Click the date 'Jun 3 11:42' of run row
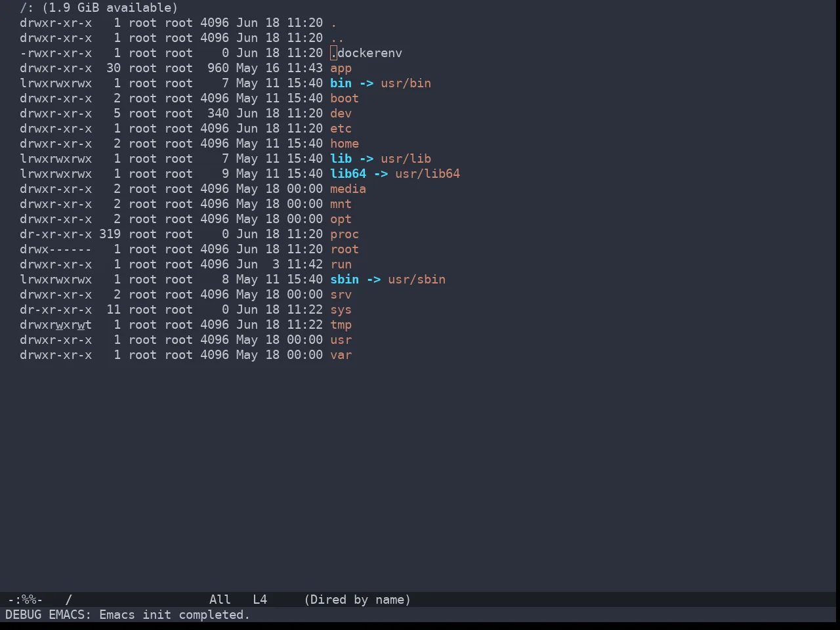The width and height of the screenshot is (840, 630). 280,264
